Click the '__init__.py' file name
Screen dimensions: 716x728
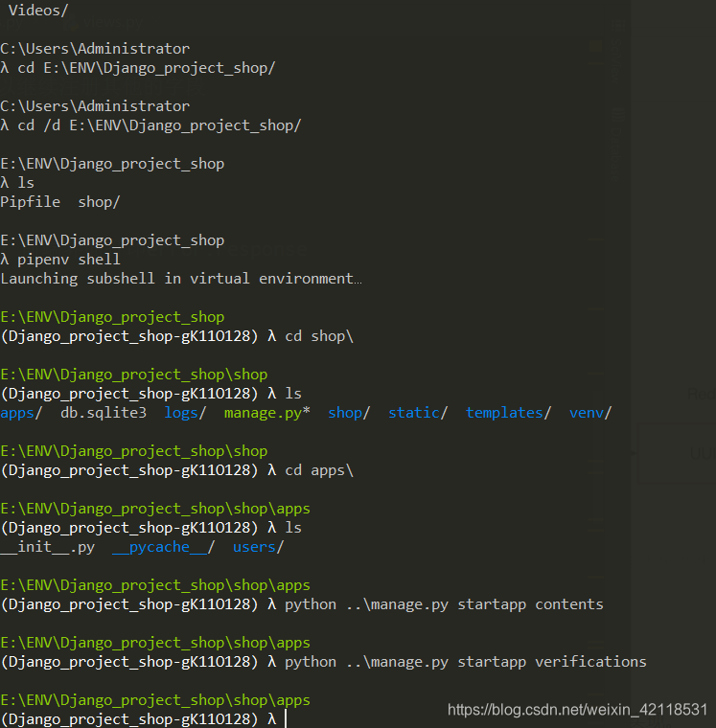click(x=47, y=547)
